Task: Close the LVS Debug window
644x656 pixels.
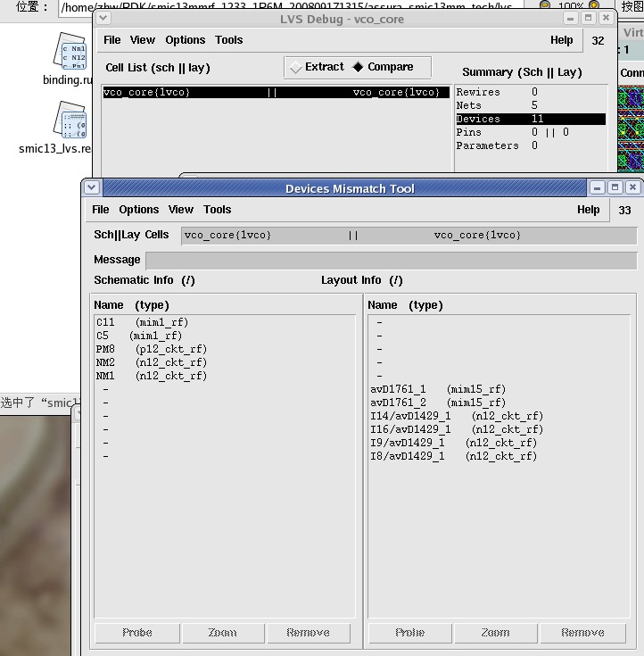Action: pos(606,18)
